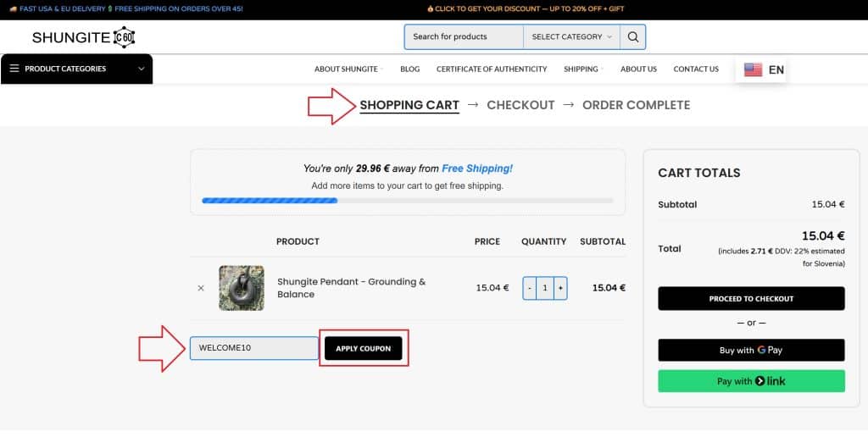Click the Free Shipping link text
The image size is (868, 437).
pos(477,169)
